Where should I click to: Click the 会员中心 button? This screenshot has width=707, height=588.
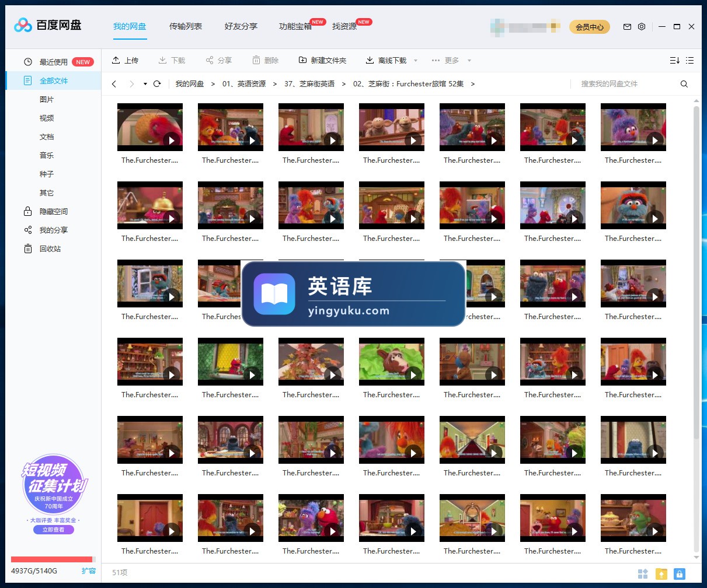590,27
